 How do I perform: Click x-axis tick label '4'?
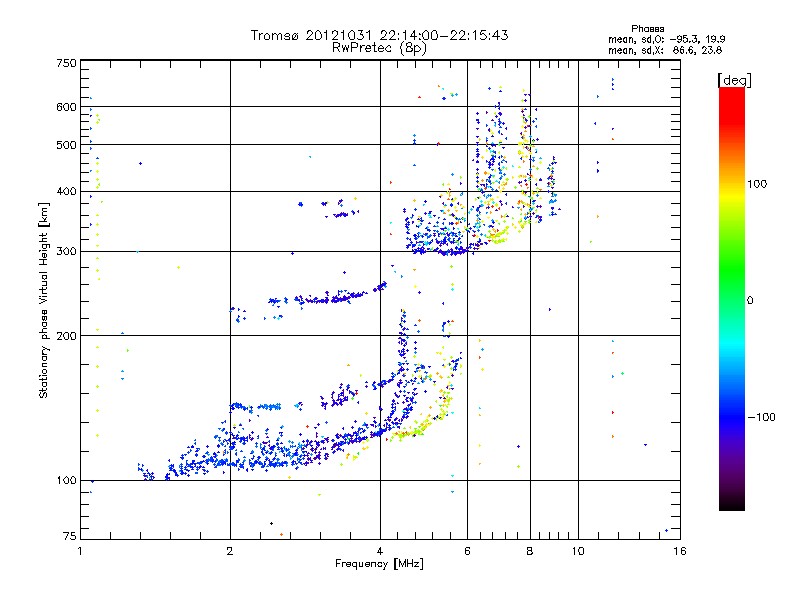coord(380,551)
